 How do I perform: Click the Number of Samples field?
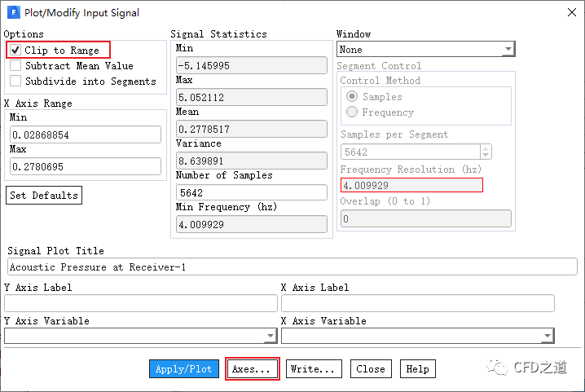click(x=252, y=192)
